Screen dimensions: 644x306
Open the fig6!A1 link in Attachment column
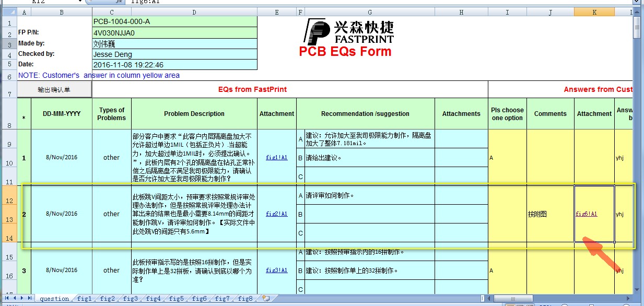tap(586, 214)
